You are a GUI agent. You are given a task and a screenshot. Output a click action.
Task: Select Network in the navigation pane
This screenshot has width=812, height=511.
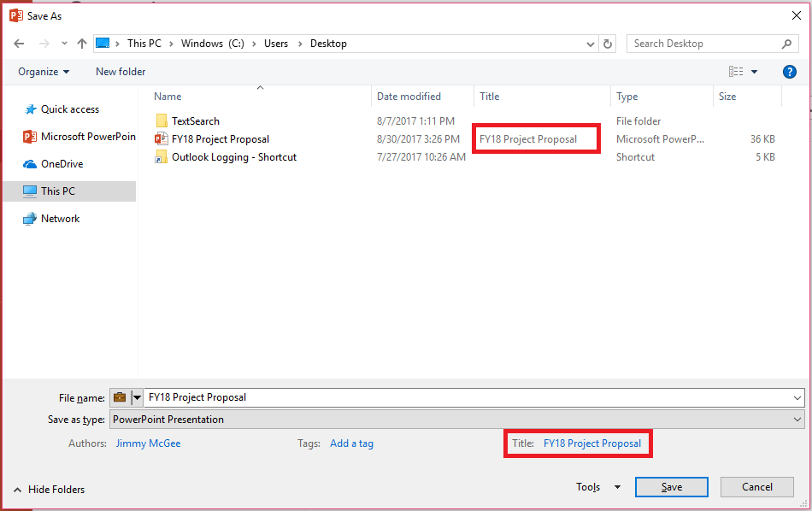(x=60, y=218)
